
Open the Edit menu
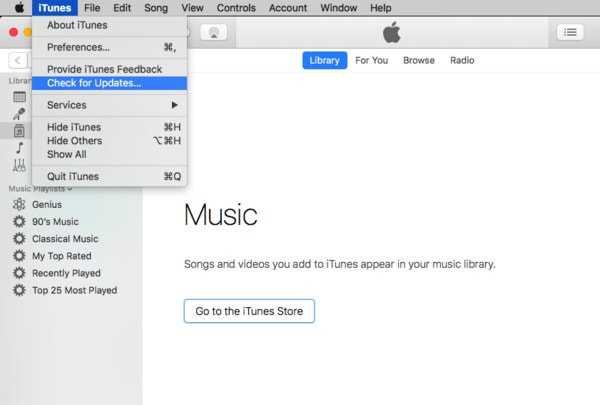pos(122,8)
